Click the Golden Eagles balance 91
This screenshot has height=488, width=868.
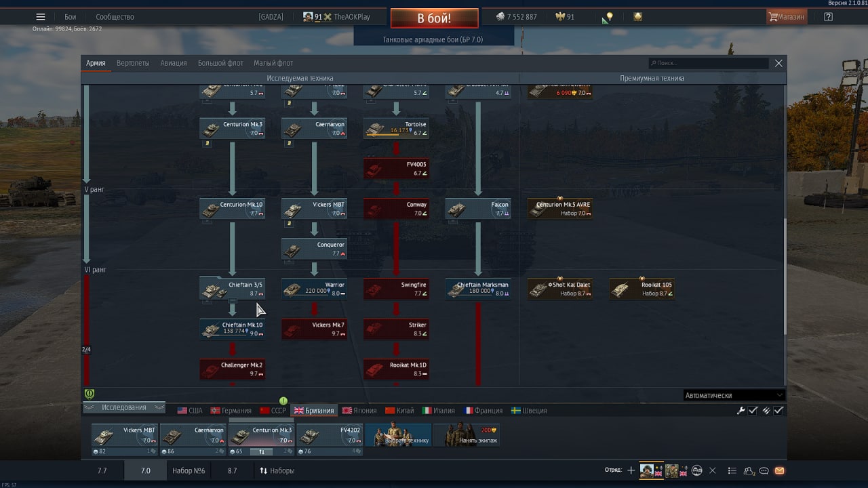(564, 17)
